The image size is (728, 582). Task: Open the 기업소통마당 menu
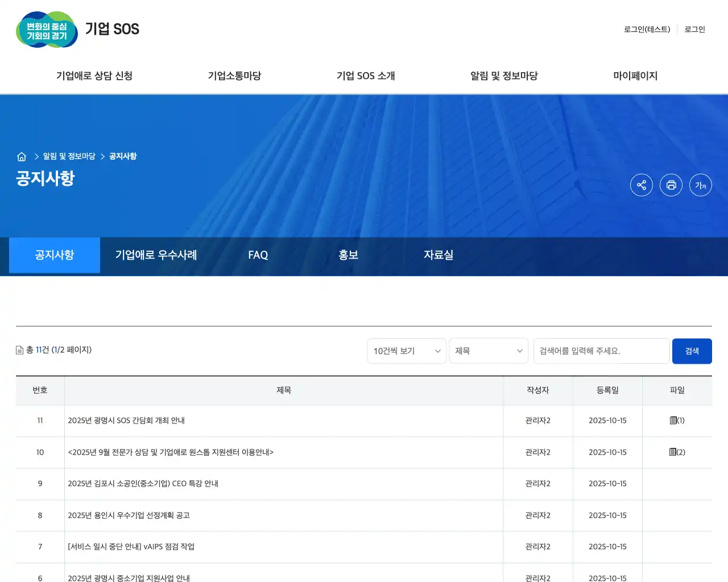[234, 76]
